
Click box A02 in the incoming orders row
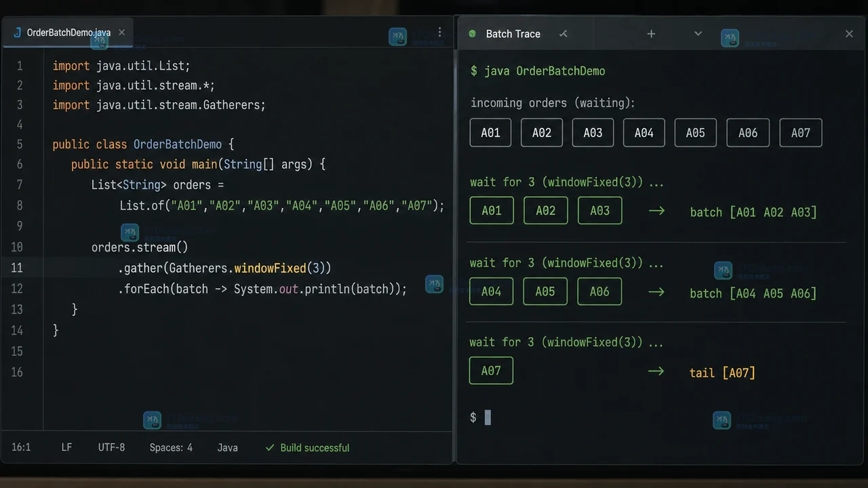542,133
